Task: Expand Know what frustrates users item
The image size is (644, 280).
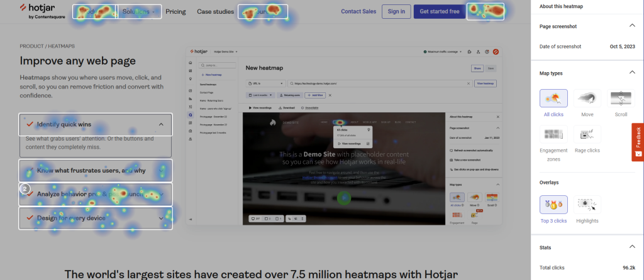Action: [x=96, y=171]
